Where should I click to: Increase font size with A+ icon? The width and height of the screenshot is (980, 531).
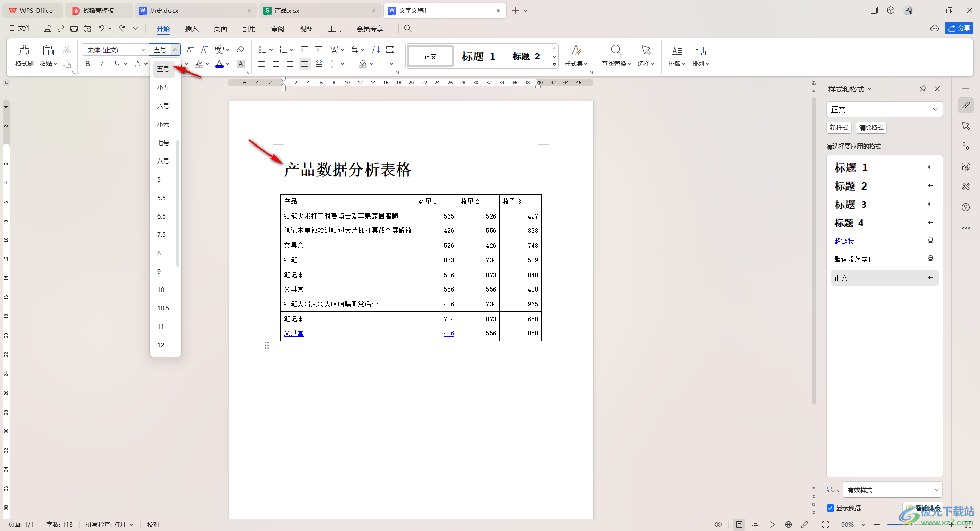tap(190, 50)
